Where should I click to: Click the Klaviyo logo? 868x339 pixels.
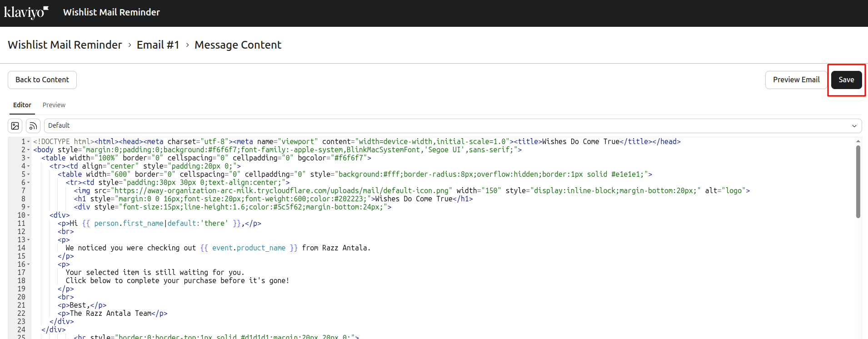pos(26,12)
